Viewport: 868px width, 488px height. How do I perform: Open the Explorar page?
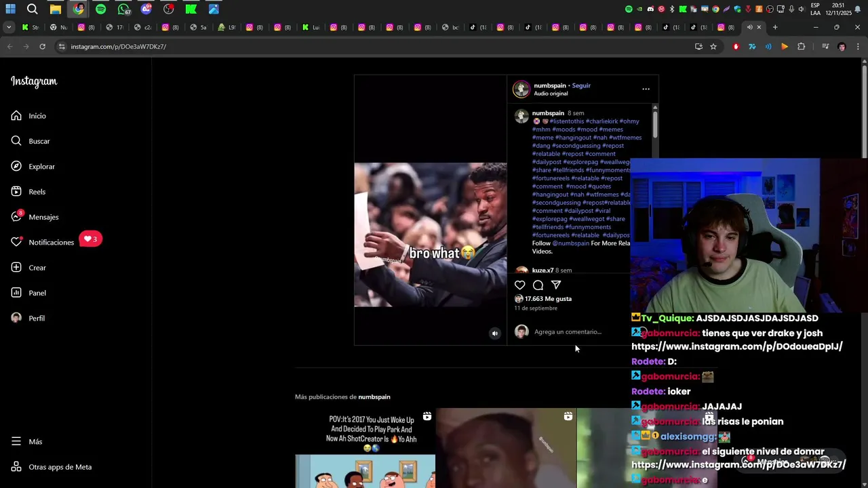(33, 166)
